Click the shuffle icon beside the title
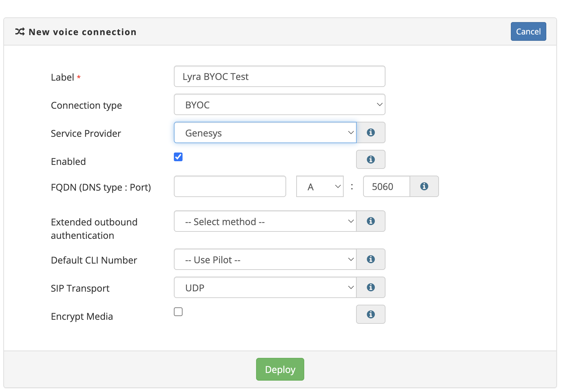The height and width of the screenshot is (392, 561). [x=20, y=32]
